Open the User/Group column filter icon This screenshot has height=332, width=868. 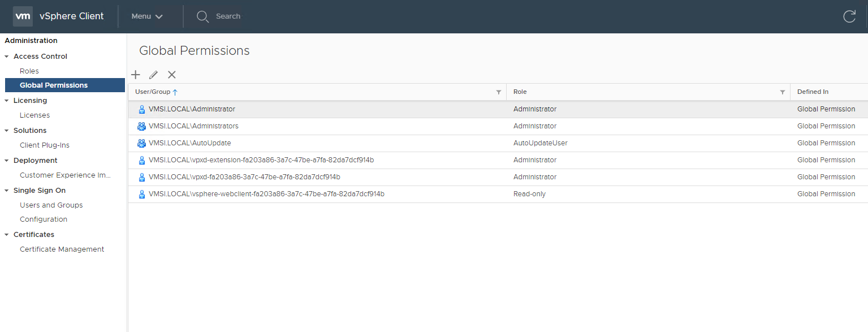pos(498,92)
